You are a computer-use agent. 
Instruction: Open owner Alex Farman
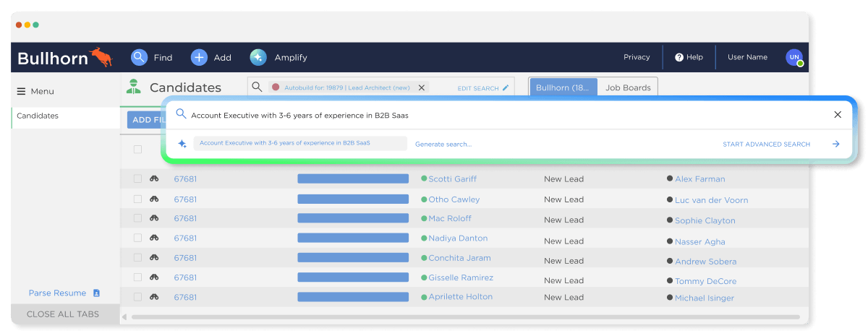(x=699, y=179)
